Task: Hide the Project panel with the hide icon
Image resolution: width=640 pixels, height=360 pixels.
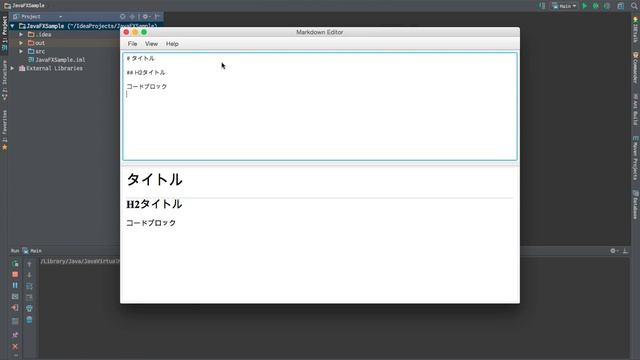Action: point(157,17)
